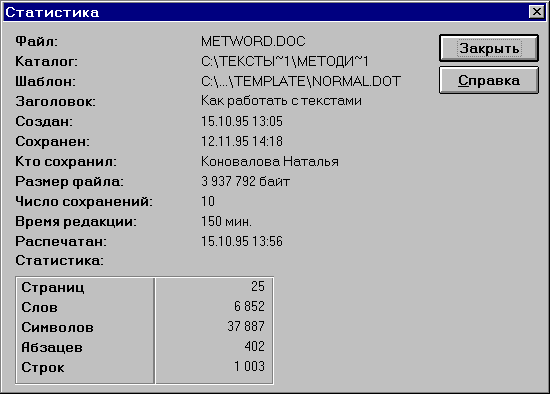The image size is (550, 394).
Task: Click the Каталог path value
Action: 284,61
